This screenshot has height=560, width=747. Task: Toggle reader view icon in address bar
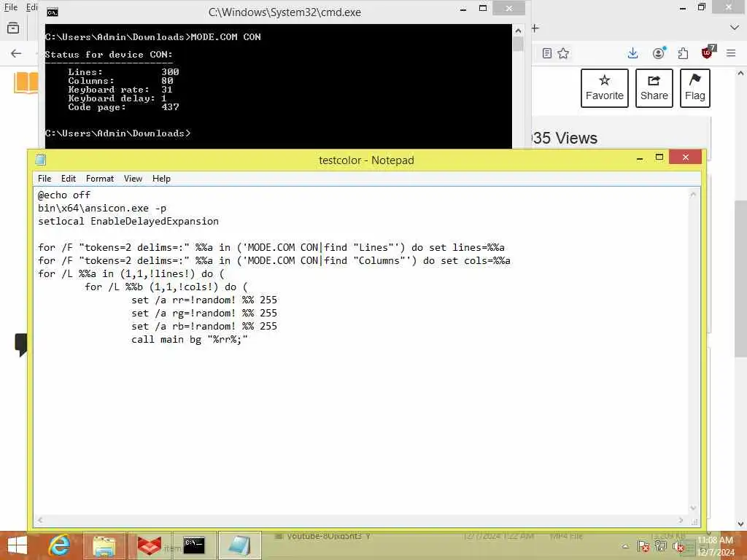547,53
